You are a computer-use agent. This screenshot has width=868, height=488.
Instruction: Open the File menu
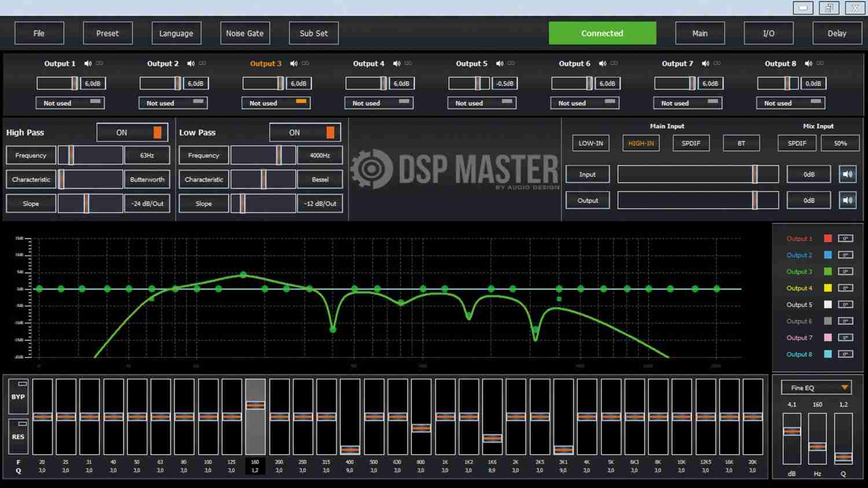point(39,34)
